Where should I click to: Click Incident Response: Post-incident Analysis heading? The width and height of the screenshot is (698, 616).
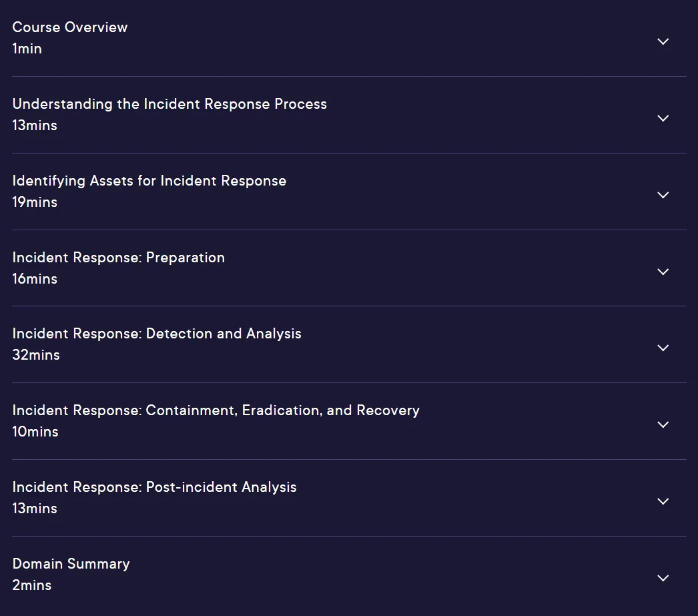pyautogui.click(x=154, y=487)
